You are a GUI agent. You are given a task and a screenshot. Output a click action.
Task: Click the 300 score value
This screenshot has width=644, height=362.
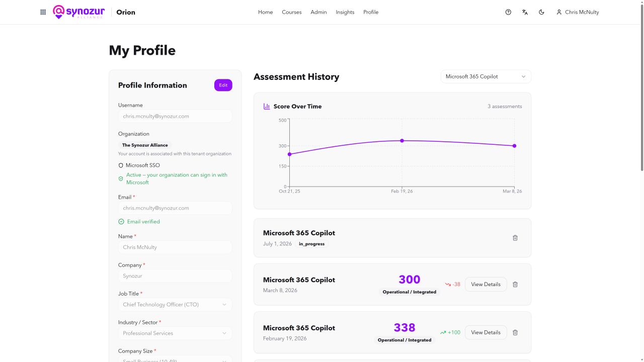click(410, 280)
